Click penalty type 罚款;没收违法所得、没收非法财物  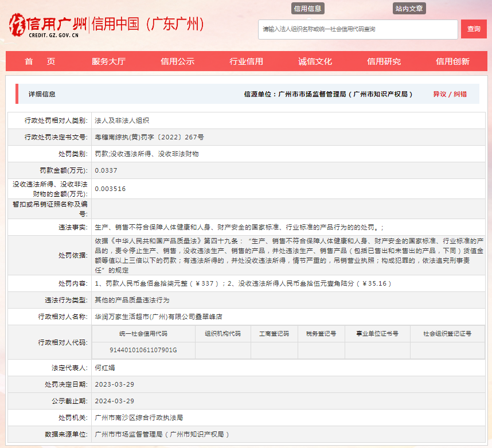147,154
